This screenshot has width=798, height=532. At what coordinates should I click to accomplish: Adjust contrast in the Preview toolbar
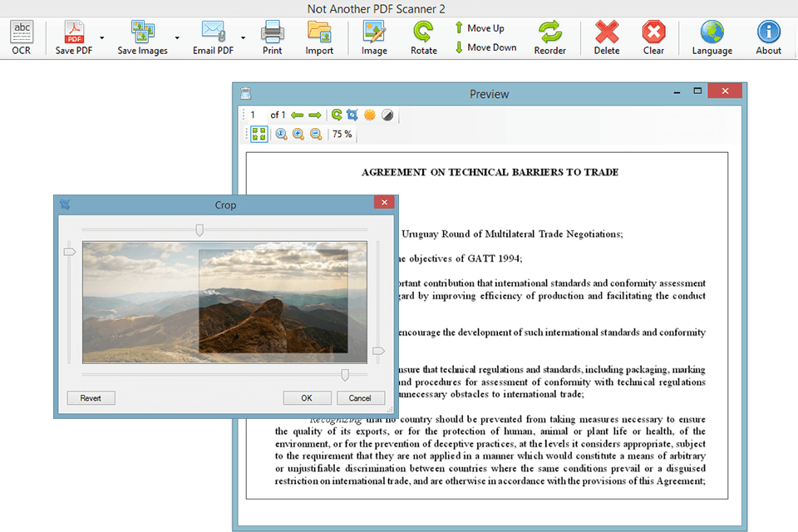pyautogui.click(x=387, y=115)
